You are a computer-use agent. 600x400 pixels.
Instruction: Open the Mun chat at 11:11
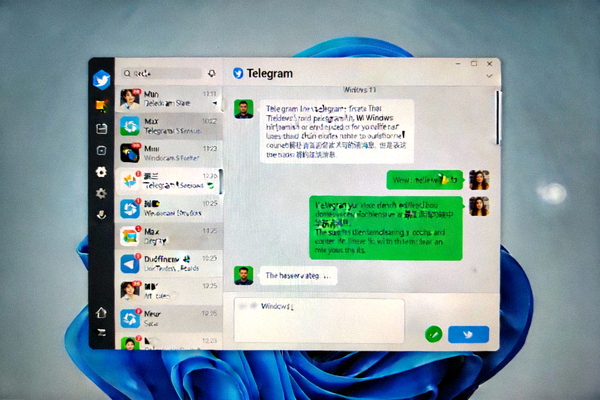point(169,99)
